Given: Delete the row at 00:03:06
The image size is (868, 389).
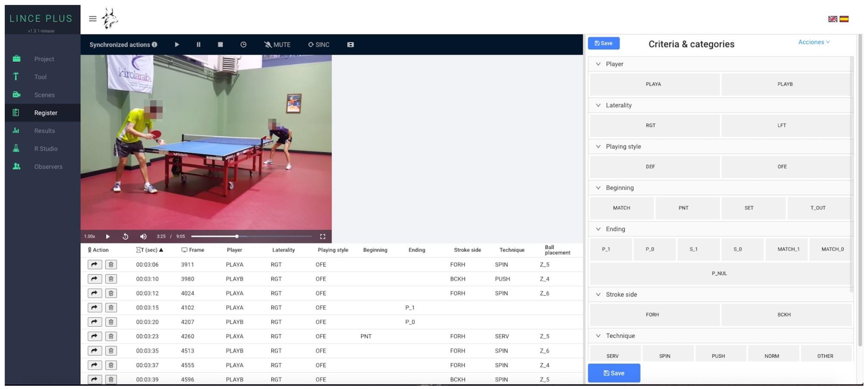Looking at the screenshot, I should 111,264.
